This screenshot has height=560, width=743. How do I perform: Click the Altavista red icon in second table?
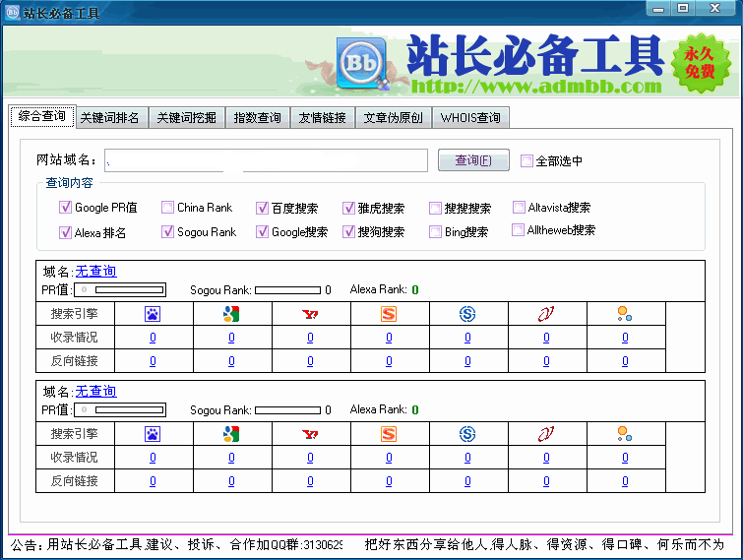546,434
